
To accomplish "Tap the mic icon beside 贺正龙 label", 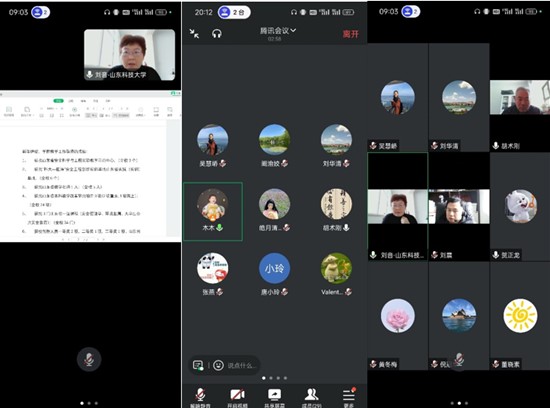I will [496, 255].
